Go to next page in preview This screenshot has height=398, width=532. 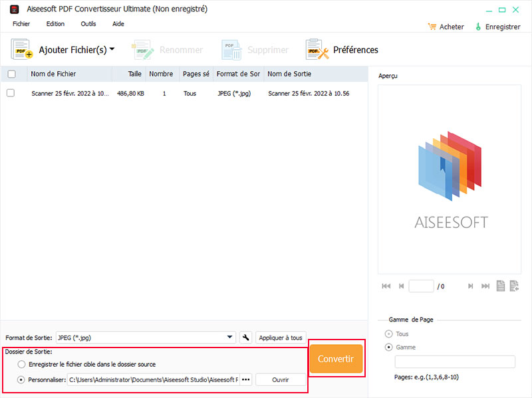470,286
